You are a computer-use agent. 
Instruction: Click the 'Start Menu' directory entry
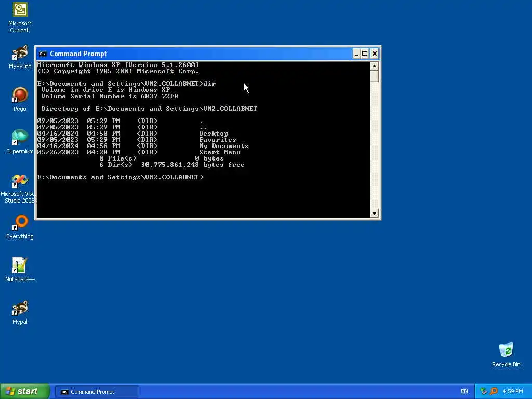tap(220, 152)
